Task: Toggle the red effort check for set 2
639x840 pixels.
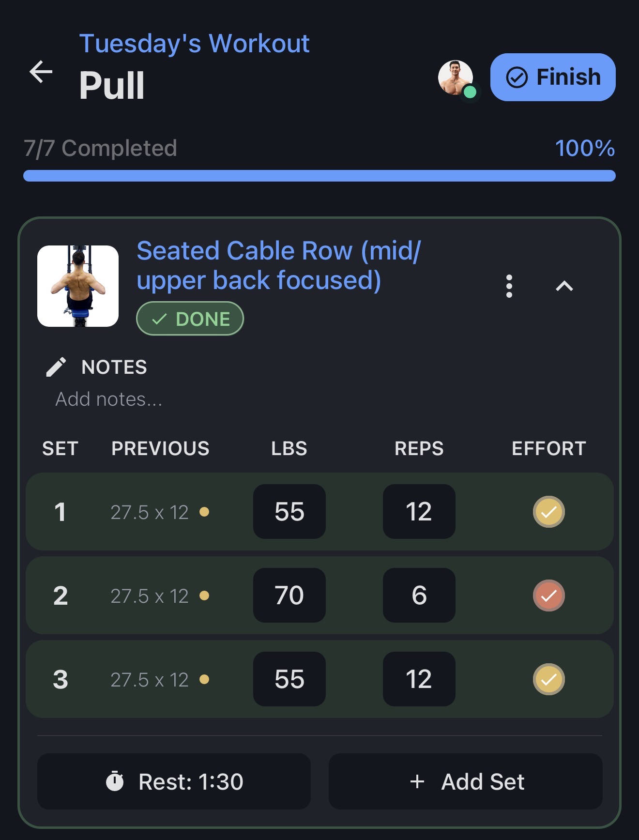Action: tap(549, 596)
